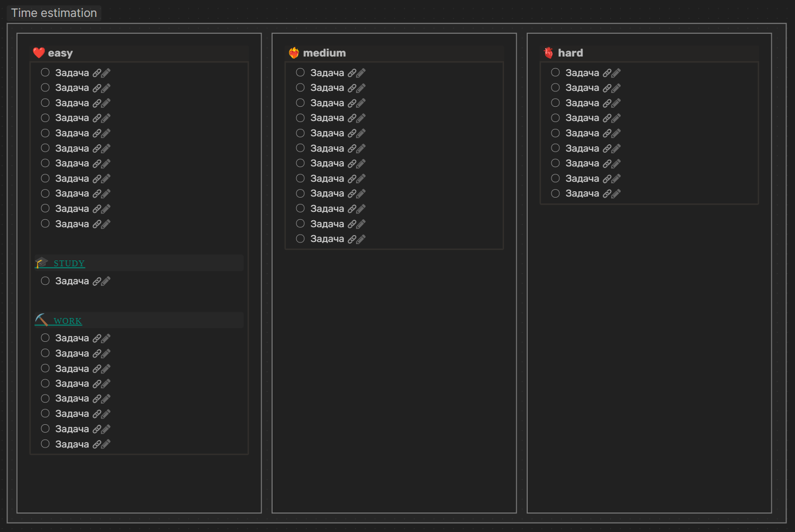Complete the last task in hard column
The height and width of the screenshot is (532, 795).
point(556,193)
